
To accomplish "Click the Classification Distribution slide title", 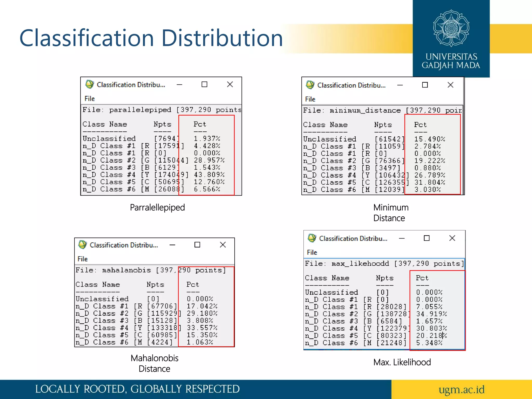I will coord(151,38).
